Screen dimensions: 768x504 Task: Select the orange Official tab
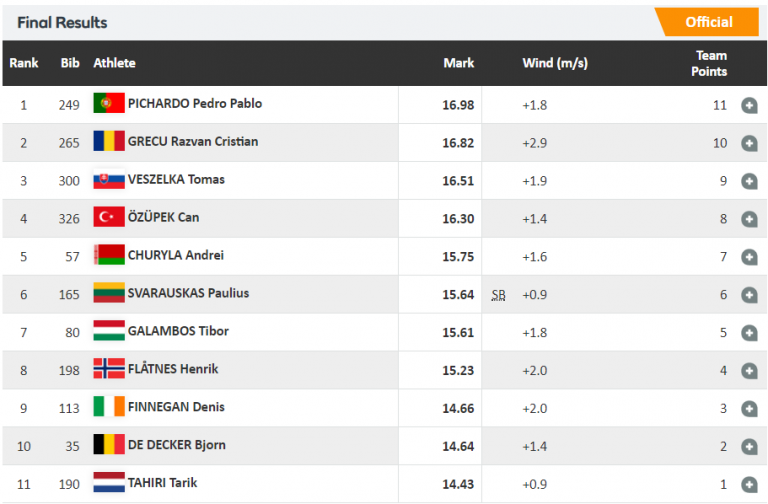708,22
